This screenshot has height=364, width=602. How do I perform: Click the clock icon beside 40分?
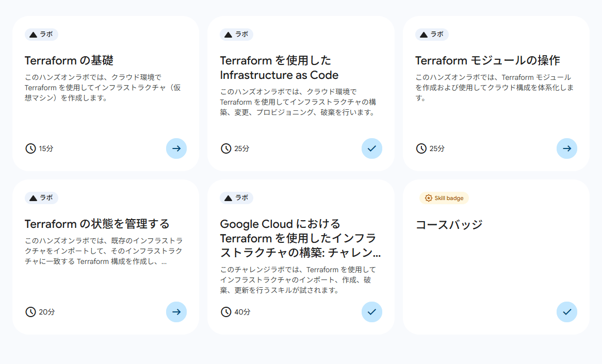(226, 312)
